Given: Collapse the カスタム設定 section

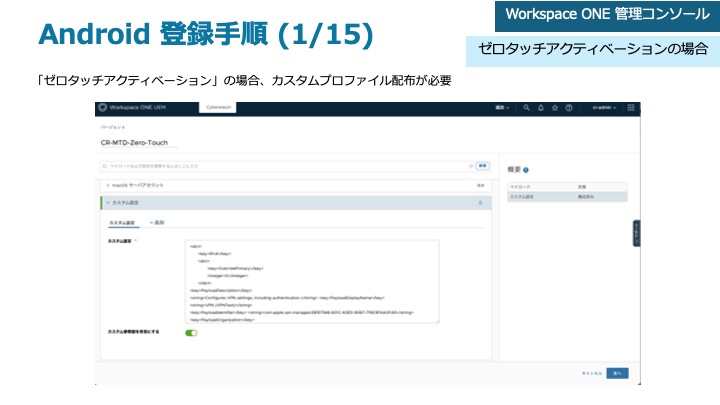Looking at the screenshot, I should 108,202.
